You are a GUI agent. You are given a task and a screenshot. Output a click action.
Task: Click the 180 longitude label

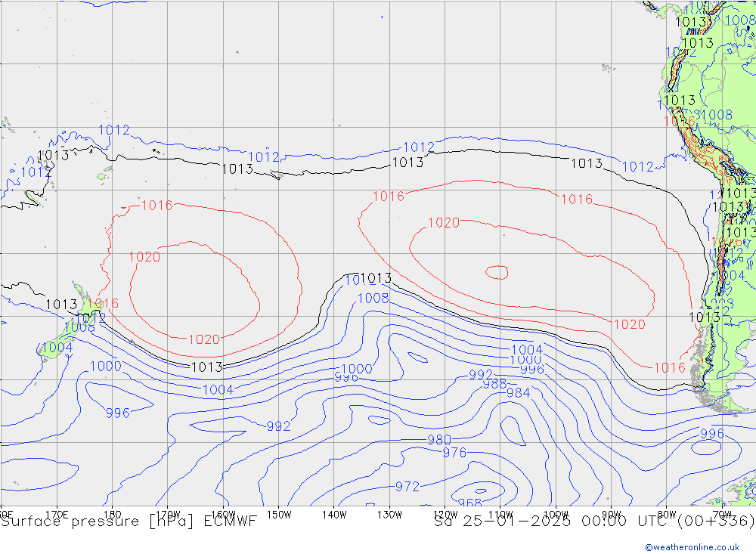pos(113,514)
